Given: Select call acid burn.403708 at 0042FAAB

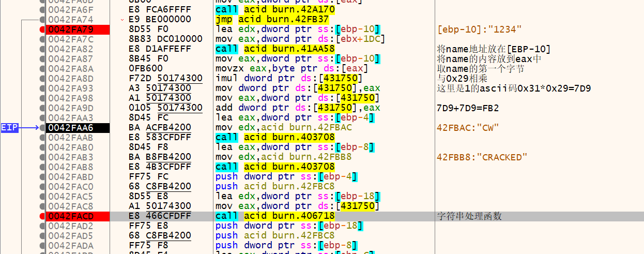Looking at the screenshot, I should (274, 138).
